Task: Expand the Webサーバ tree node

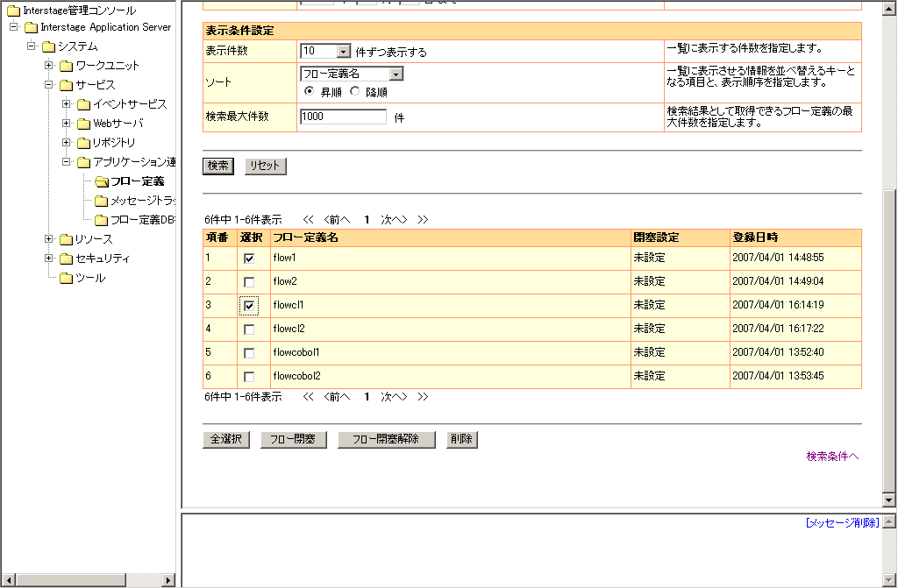Action: (x=67, y=123)
